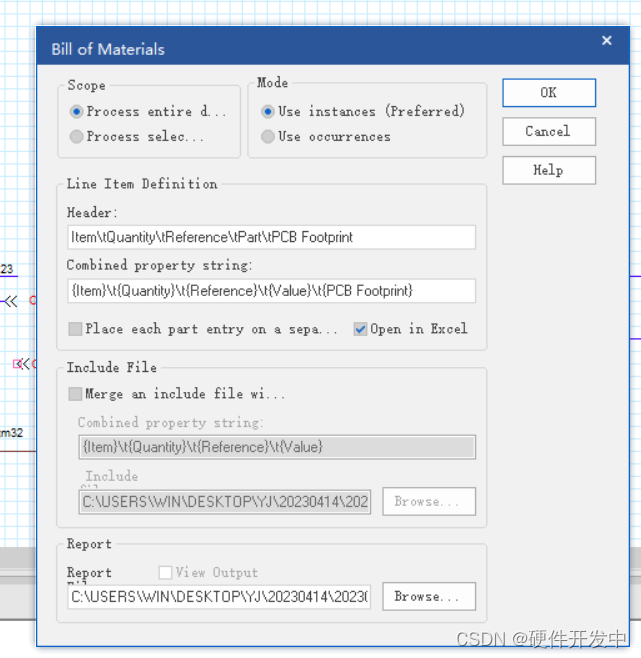Click Browse for the include file

coord(428,502)
